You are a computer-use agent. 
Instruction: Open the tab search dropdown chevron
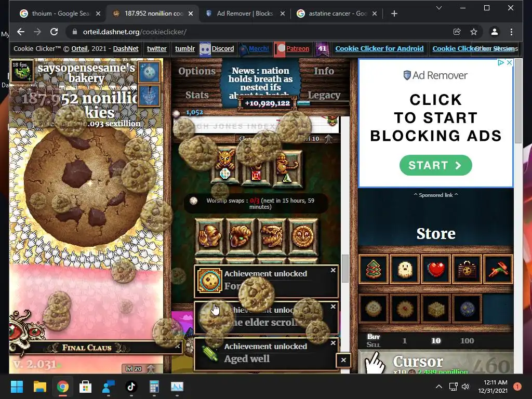coord(438,8)
